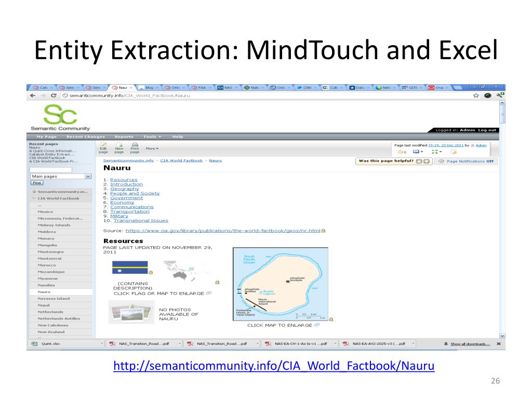Enlarge the Nauru flag thumbnail
Screen dimensions: 532x399
coord(130,268)
